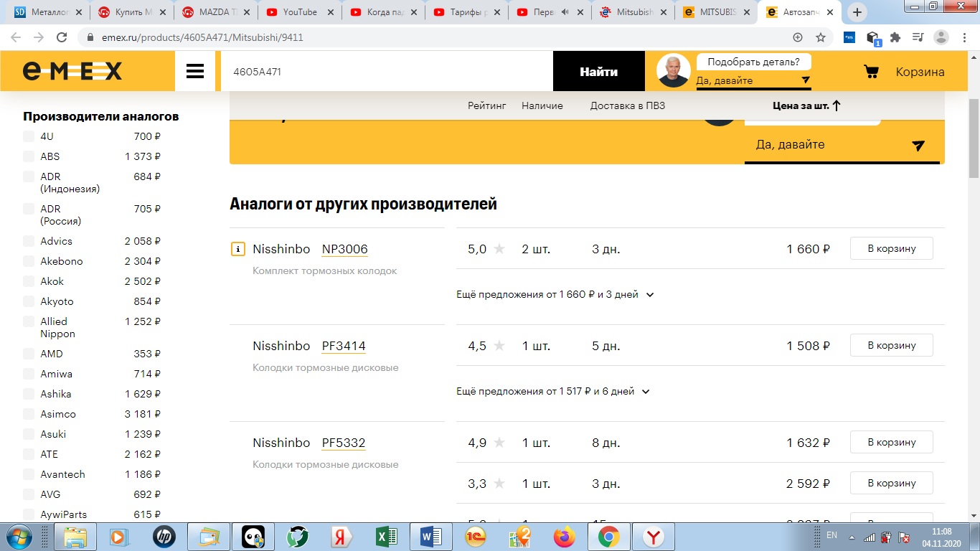Expand more offers from 1 660 ₽
Viewport: 980px width, 551px height.
pyautogui.click(x=555, y=294)
